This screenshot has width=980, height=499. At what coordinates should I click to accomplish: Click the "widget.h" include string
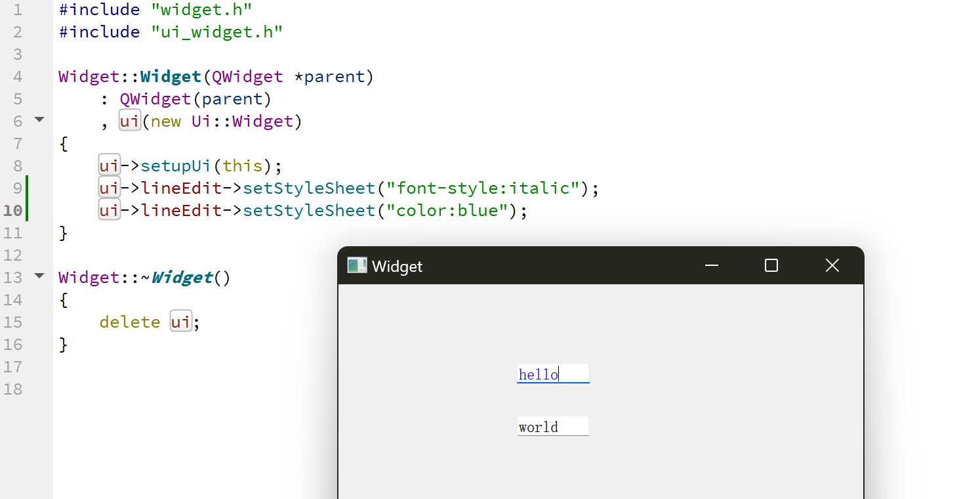(201, 10)
